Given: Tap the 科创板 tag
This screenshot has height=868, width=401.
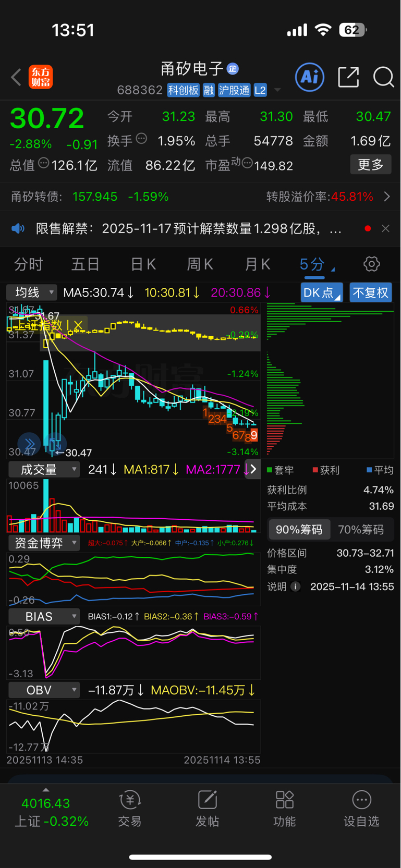Looking at the screenshot, I should point(183,90).
